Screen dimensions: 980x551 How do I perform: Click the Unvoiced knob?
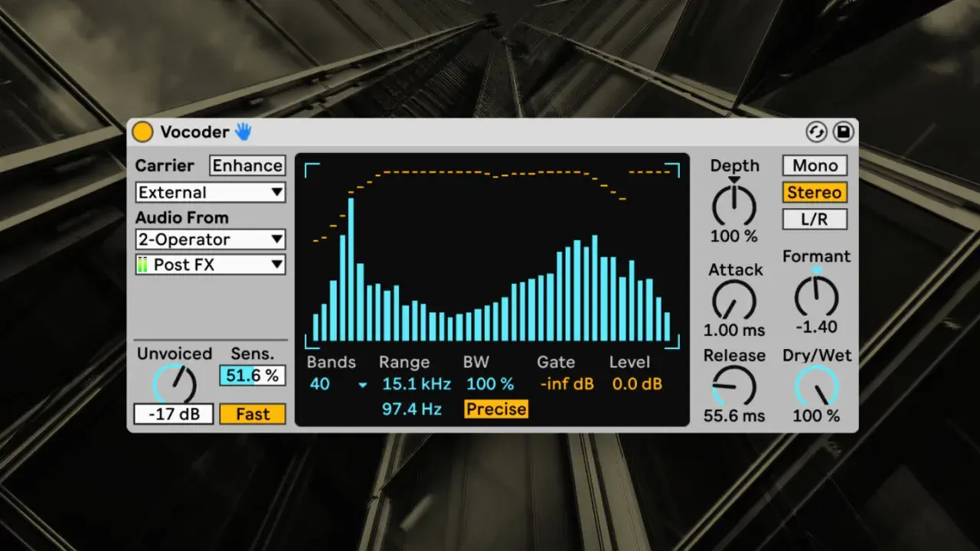pyautogui.click(x=175, y=383)
